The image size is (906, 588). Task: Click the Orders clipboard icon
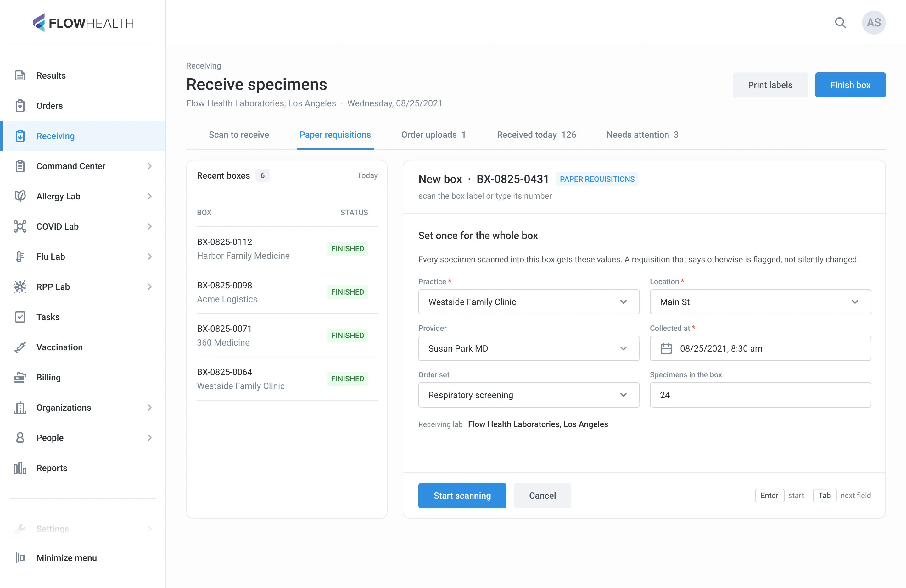pos(20,105)
